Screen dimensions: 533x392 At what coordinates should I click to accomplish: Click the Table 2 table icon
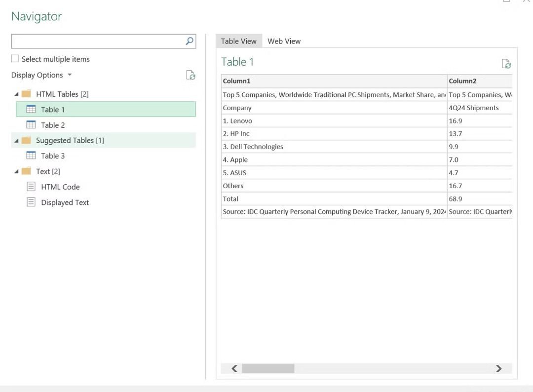(x=31, y=125)
